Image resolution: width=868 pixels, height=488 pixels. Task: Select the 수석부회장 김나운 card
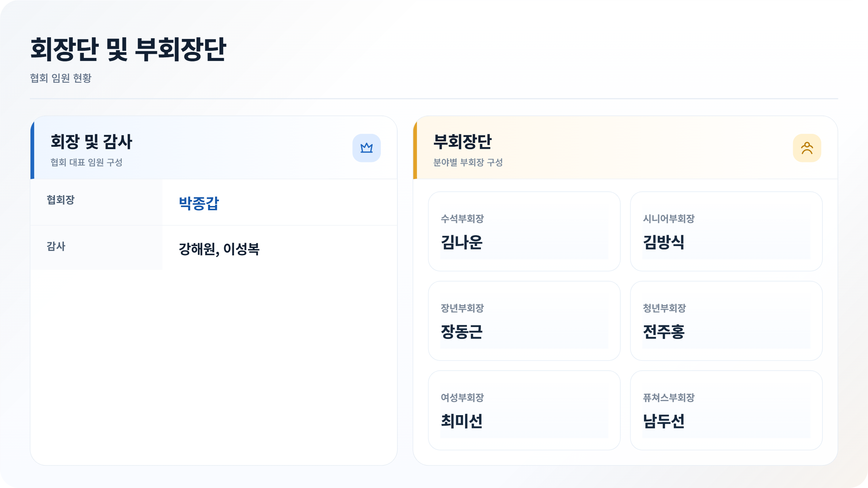524,231
